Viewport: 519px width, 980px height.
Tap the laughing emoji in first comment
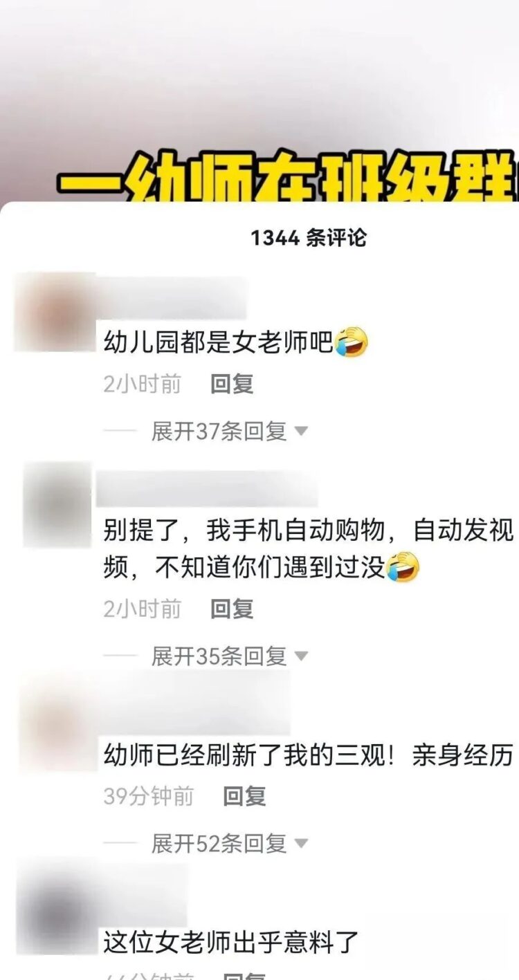351,341
